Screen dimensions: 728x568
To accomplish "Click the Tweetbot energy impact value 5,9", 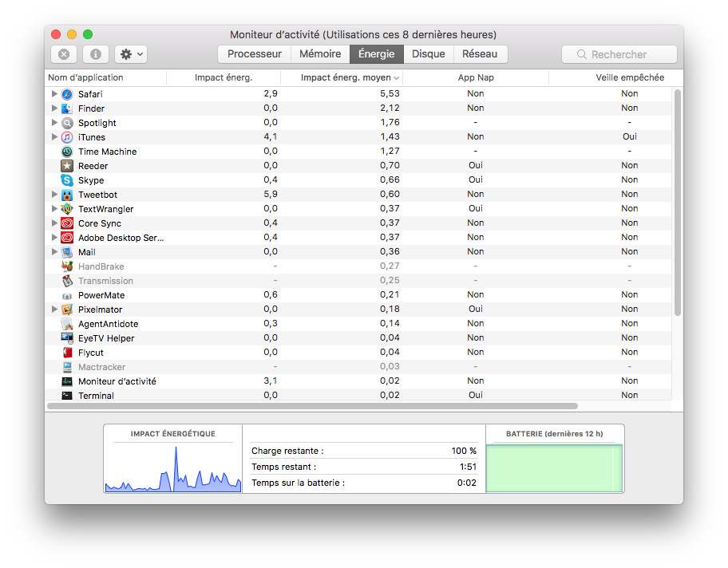I will (271, 195).
